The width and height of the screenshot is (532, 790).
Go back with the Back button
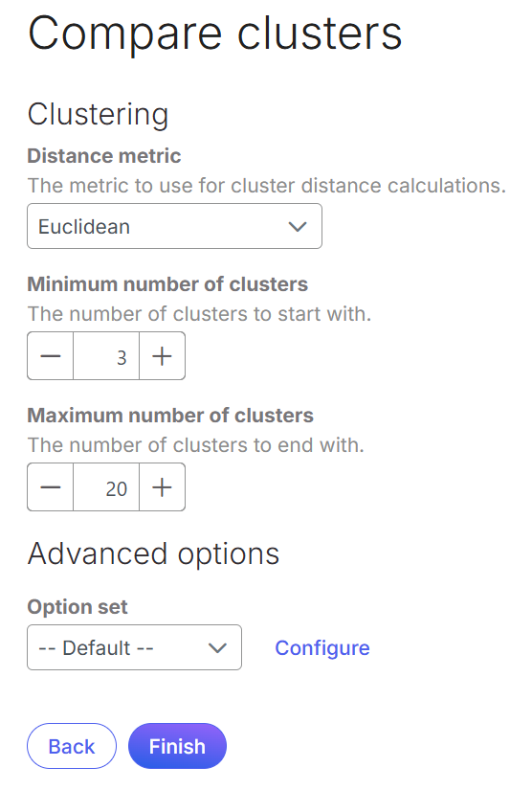pos(72,746)
